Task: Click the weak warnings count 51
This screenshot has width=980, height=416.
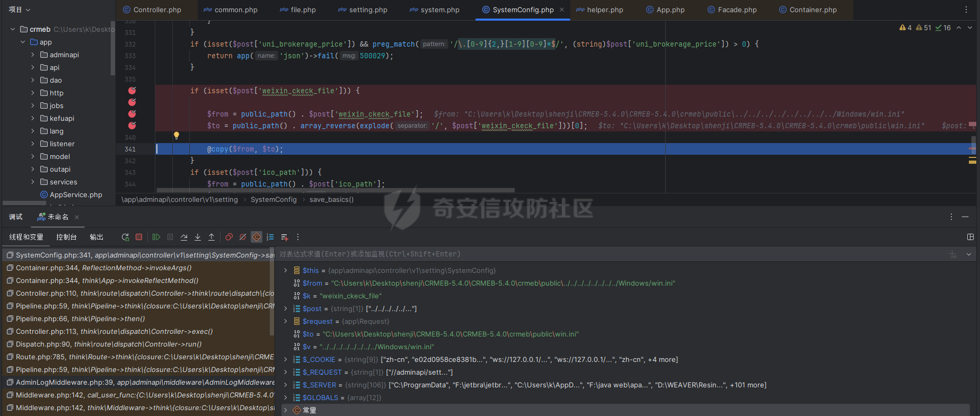Action: point(923,28)
